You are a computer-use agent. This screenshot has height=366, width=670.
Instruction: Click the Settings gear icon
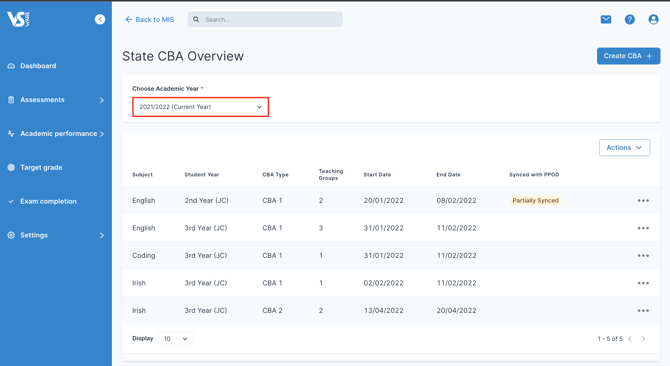(x=11, y=235)
